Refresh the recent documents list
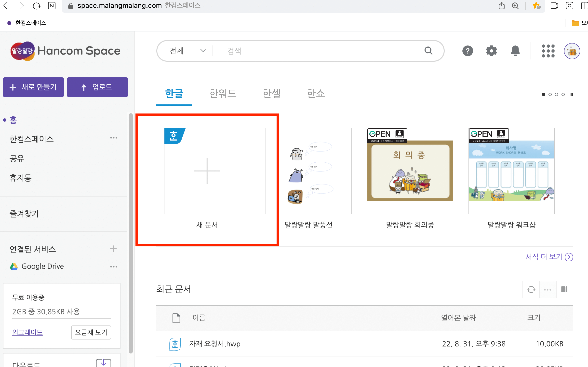The width and height of the screenshot is (588, 367). tap(531, 289)
